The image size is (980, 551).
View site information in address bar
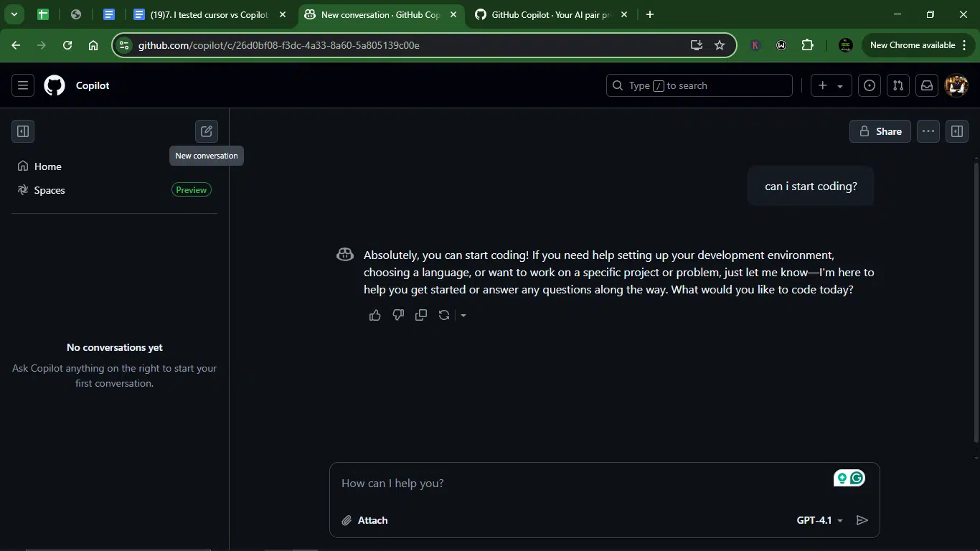point(124,45)
